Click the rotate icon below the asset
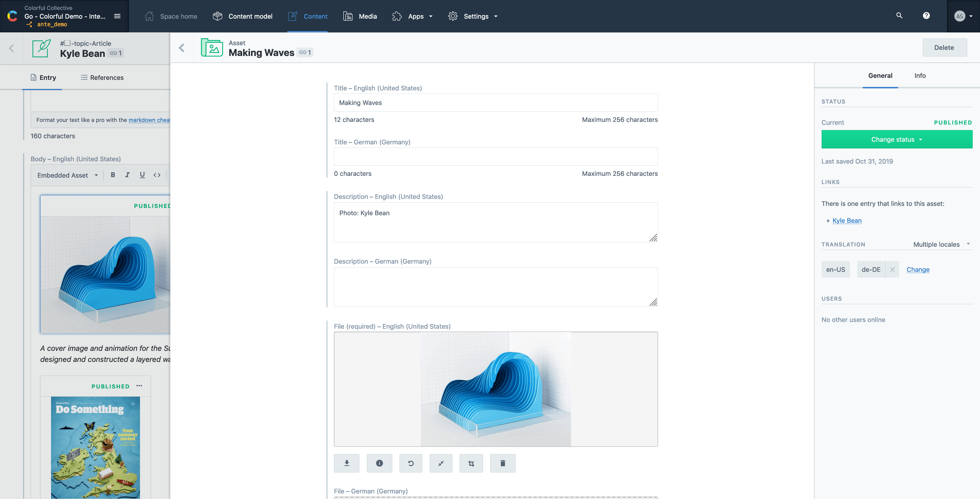The width and height of the screenshot is (980, 499). coord(411,463)
